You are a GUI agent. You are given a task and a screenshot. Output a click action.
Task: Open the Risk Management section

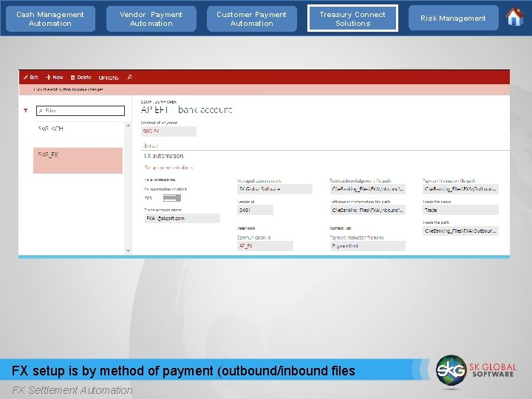[x=453, y=18]
